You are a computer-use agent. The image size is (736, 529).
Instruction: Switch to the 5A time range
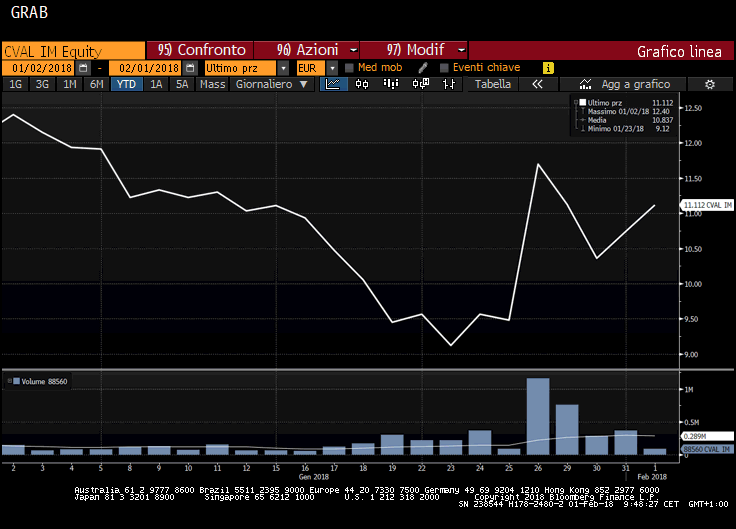coord(182,84)
